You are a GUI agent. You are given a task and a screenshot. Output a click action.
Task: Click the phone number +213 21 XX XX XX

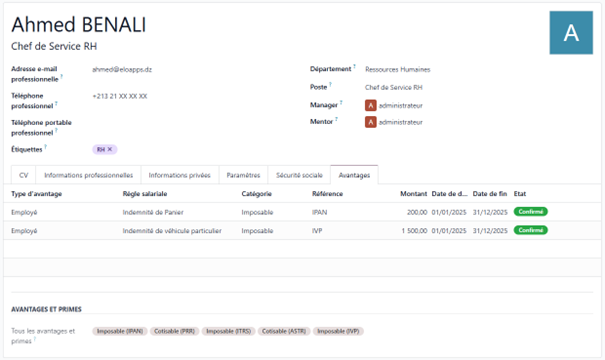click(120, 96)
